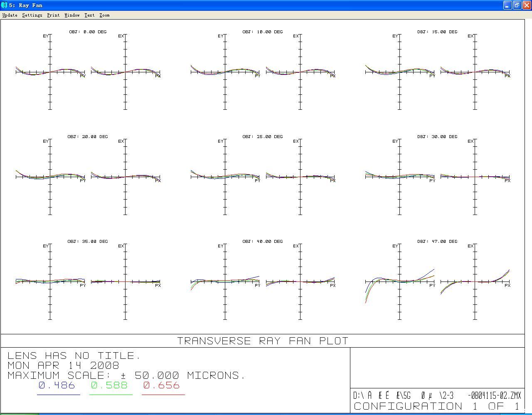
Task: Select the OBJ: 25.00 DEG plot
Action: pyautogui.click(x=263, y=175)
